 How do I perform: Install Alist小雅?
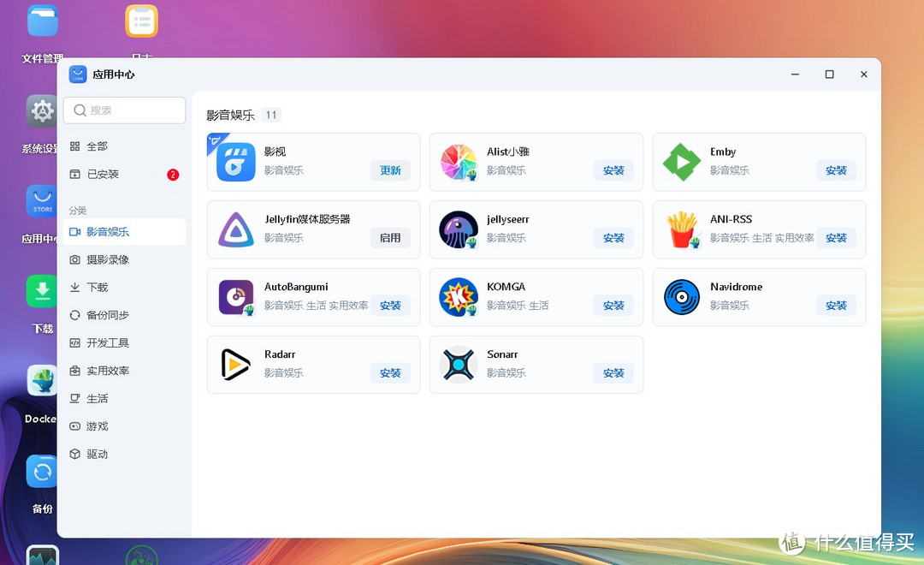click(613, 170)
